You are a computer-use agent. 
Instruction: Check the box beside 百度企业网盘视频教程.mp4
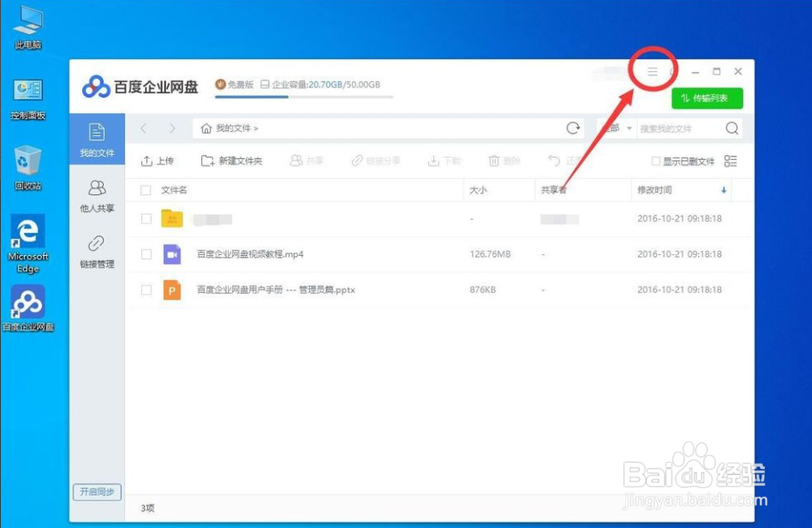pos(146,253)
